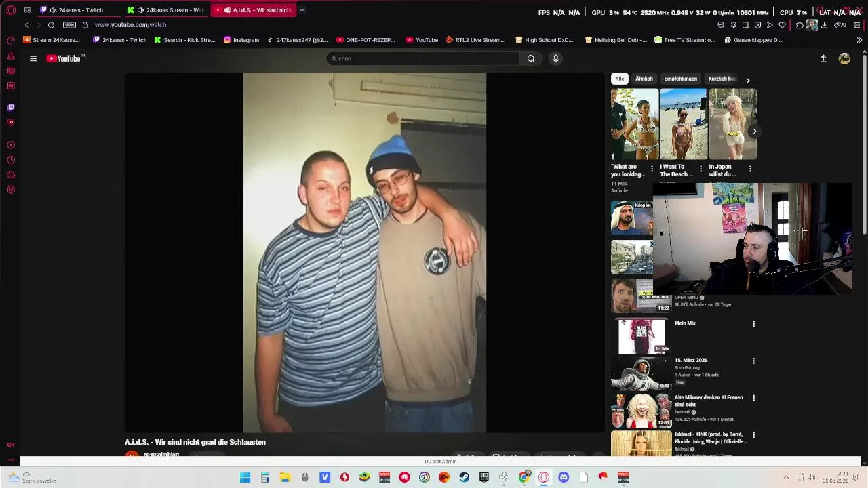Start voice search with microphone icon

(555, 58)
